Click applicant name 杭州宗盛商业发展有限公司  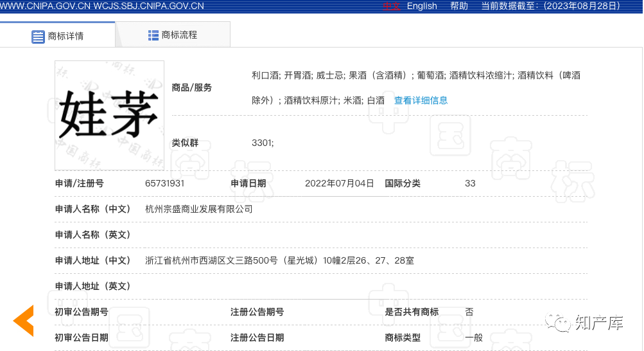[199, 209]
